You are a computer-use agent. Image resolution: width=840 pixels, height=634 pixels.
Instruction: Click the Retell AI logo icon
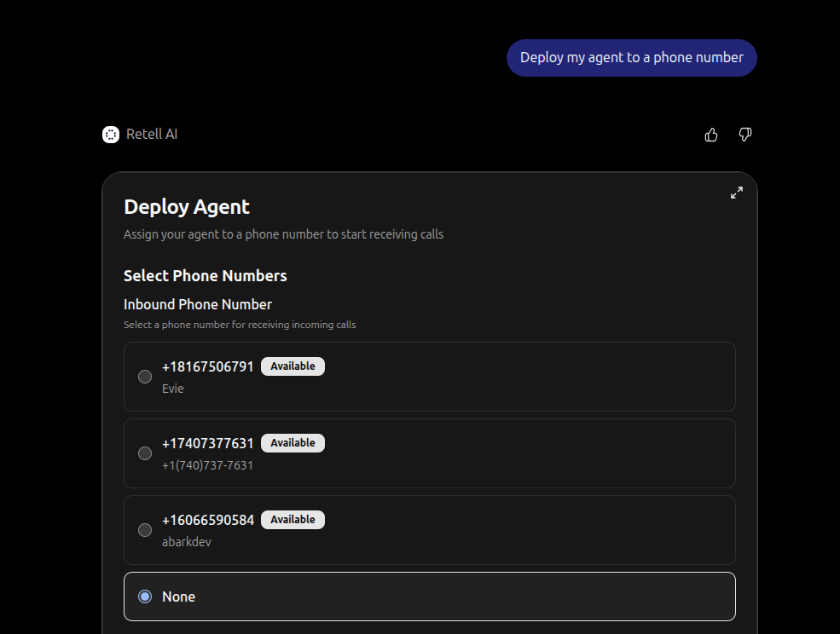tap(111, 135)
